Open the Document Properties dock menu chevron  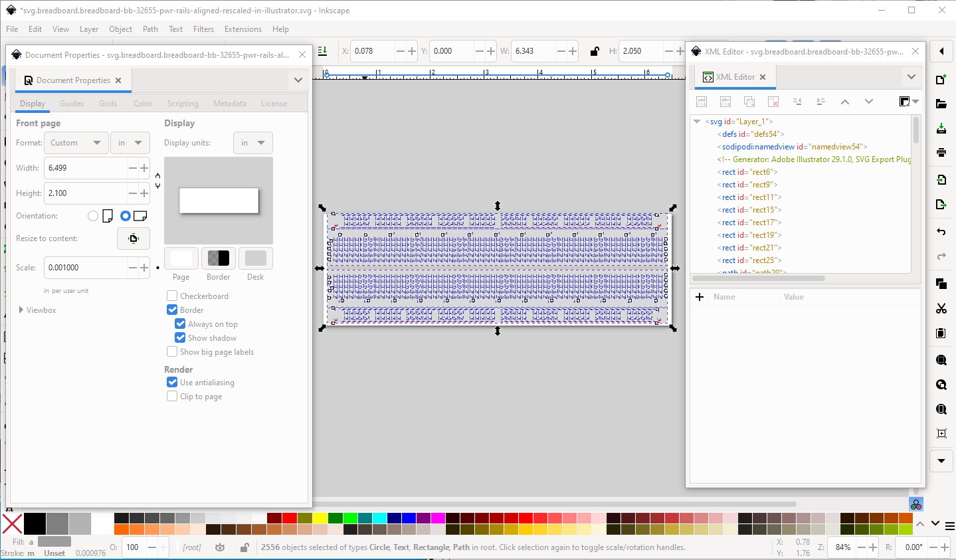click(298, 80)
